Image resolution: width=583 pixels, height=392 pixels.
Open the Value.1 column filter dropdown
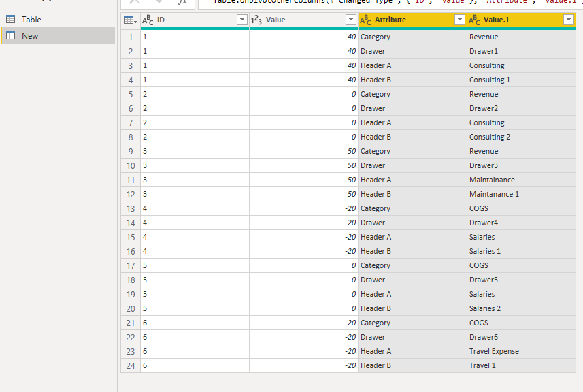point(569,20)
